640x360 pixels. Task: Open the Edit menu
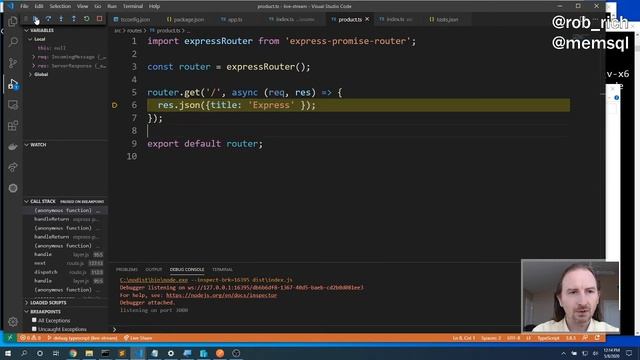point(39,6)
